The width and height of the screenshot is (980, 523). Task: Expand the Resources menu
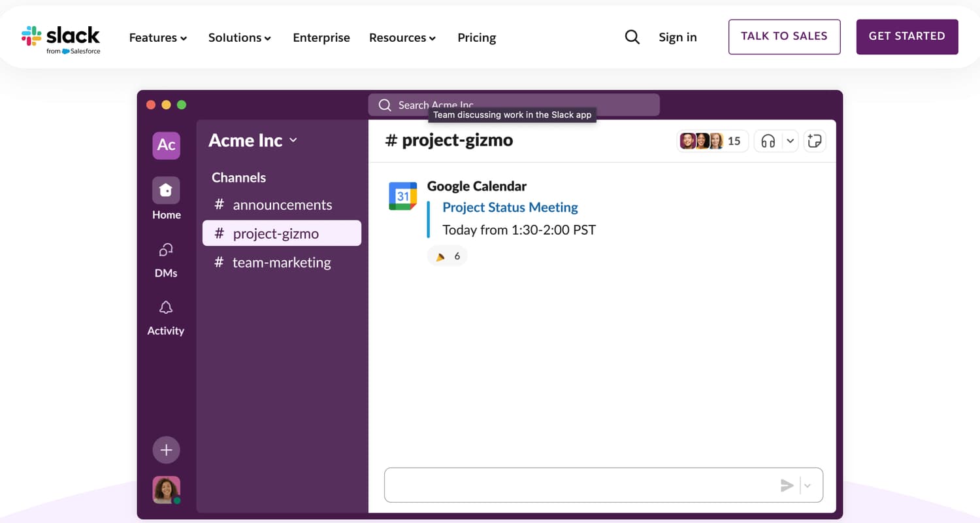pyautogui.click(x=402, y=38)
